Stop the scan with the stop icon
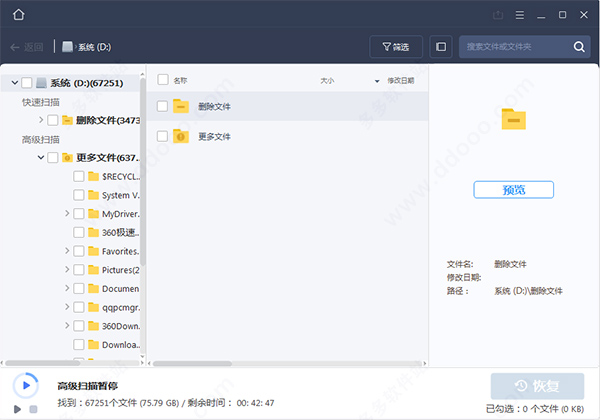Image resolution: width=600 pixels, height=420 pixels. click(x=33, y=409)
